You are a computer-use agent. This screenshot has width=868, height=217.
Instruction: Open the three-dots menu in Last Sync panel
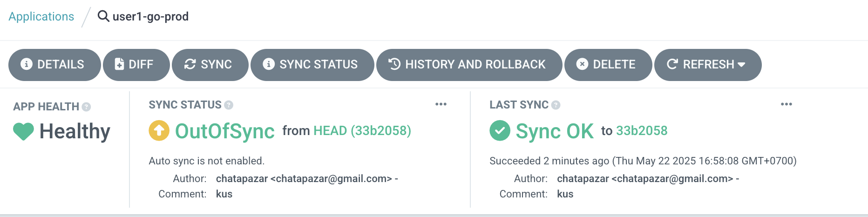787,104
